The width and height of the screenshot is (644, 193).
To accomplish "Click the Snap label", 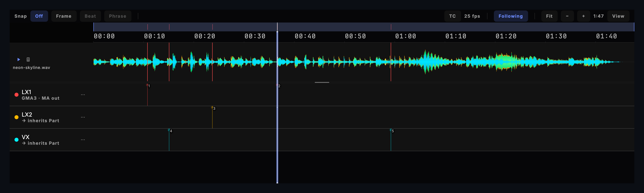I will (21, 16).
